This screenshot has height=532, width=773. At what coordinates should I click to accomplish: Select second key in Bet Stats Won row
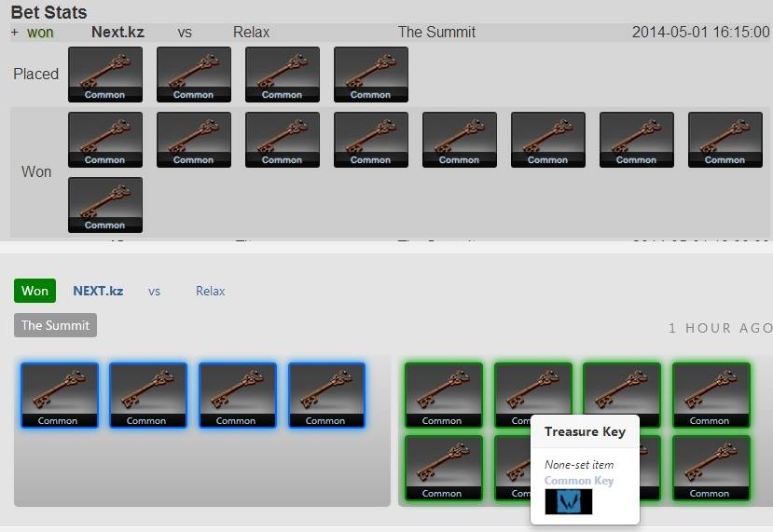[194, 140]
